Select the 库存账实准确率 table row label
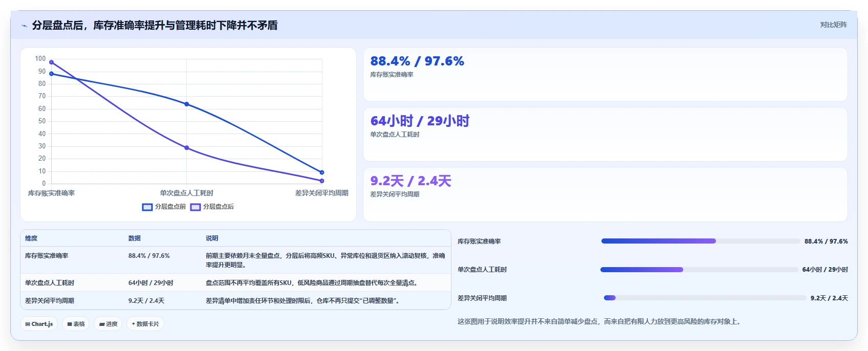Screen dimensions: 868x351 pos(47,256)
